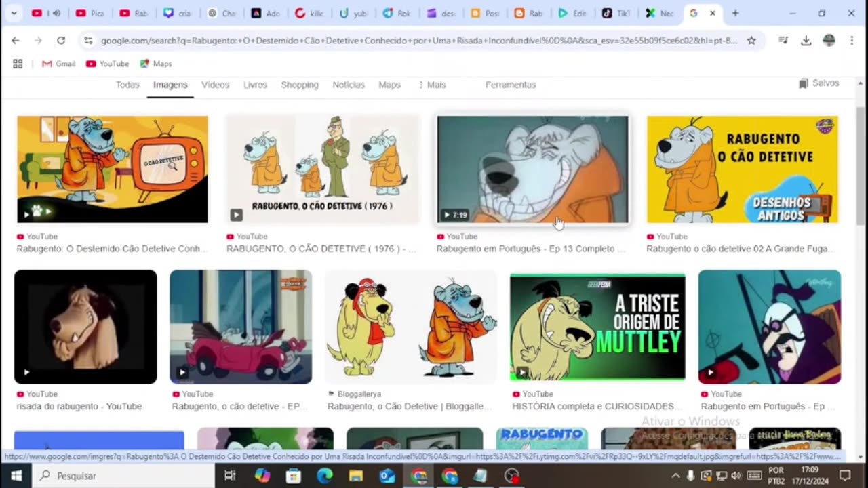Image resolution: width=868 pixels, height=488 pixels.
Task: Open the Windows Start menu
Action: pyautogui.click(x=16, y=476)
